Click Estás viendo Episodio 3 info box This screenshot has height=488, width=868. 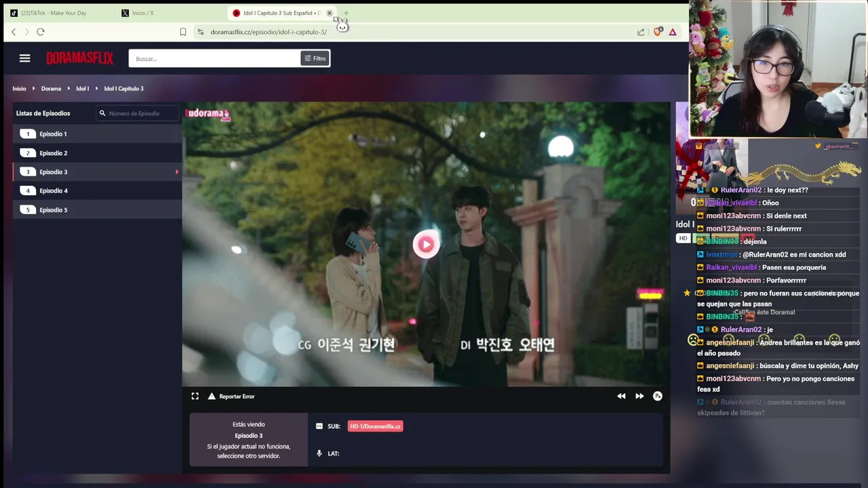coord(248,440)
